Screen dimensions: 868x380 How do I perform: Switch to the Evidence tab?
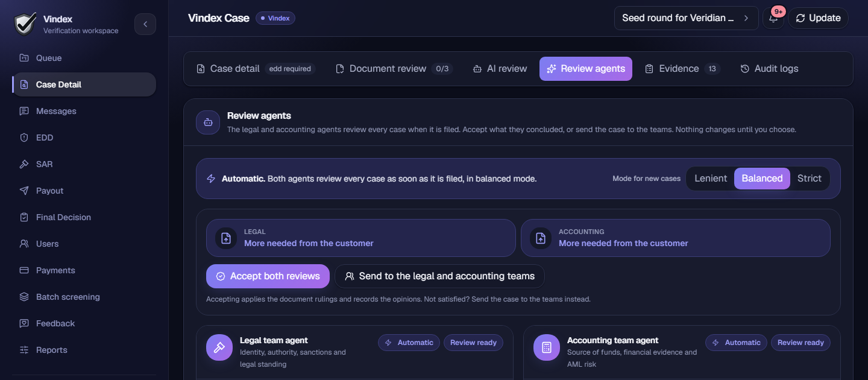(x=682, y=69)
